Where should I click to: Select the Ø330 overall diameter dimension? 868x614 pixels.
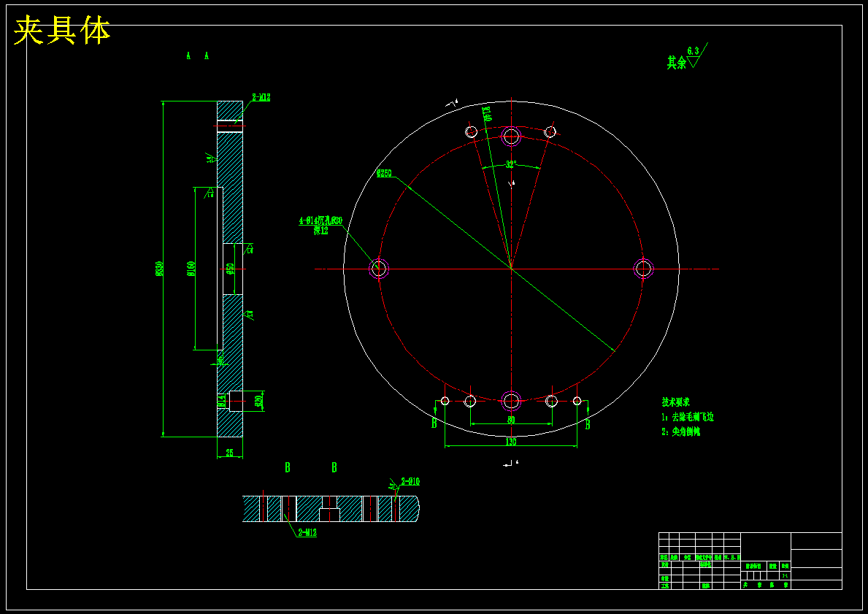[159, 268]
